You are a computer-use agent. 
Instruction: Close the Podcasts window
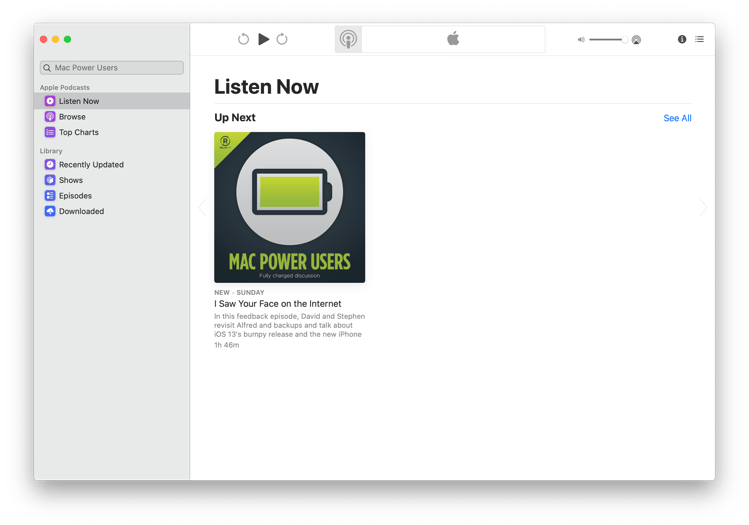pos(43,39)
